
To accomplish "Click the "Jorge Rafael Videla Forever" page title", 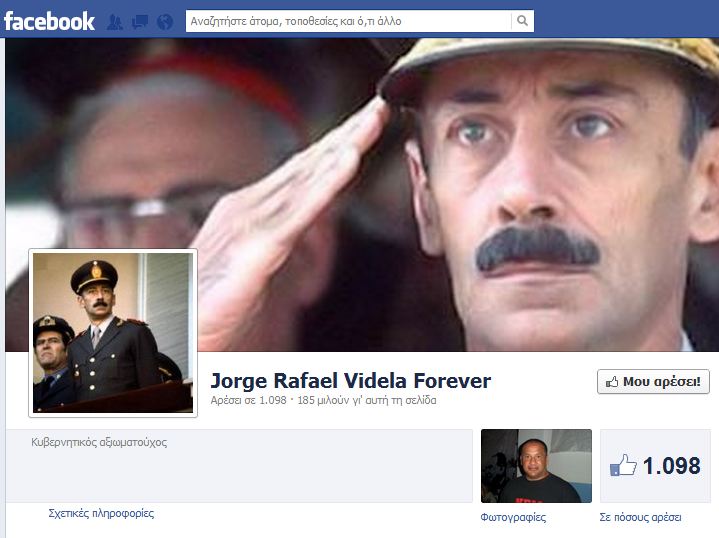I will pos(350,381).
